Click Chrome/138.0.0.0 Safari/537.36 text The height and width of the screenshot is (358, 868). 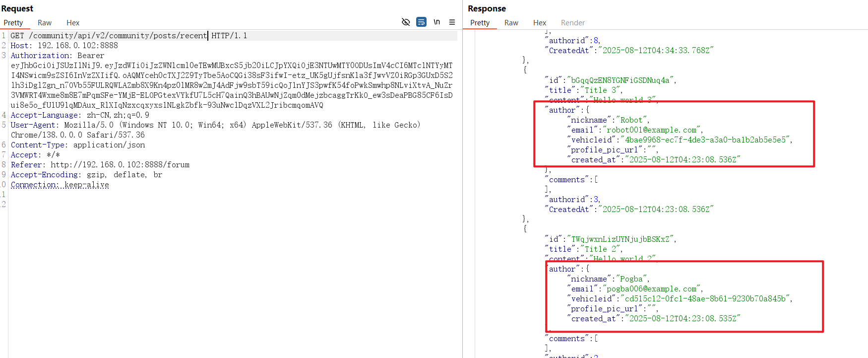(x=78, y=135)
